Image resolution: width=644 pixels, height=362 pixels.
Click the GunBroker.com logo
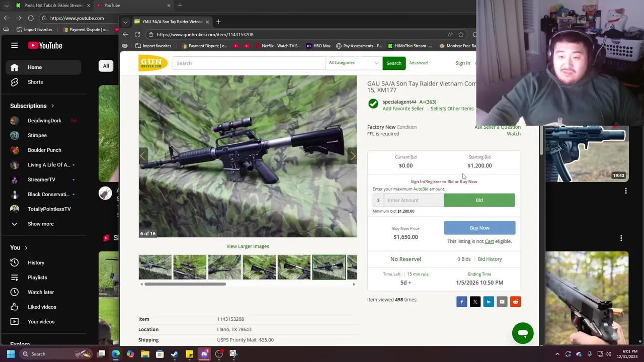coord(153,63)
